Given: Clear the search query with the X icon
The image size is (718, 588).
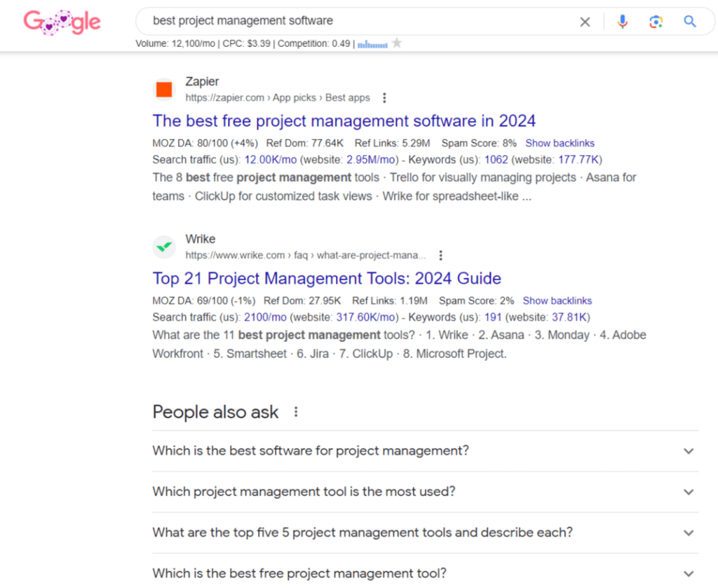Looking at the screenshot, I should 585,21.
